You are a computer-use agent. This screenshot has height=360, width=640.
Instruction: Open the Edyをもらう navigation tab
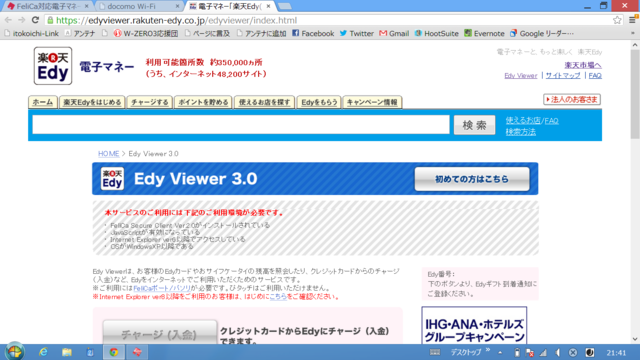319,102
